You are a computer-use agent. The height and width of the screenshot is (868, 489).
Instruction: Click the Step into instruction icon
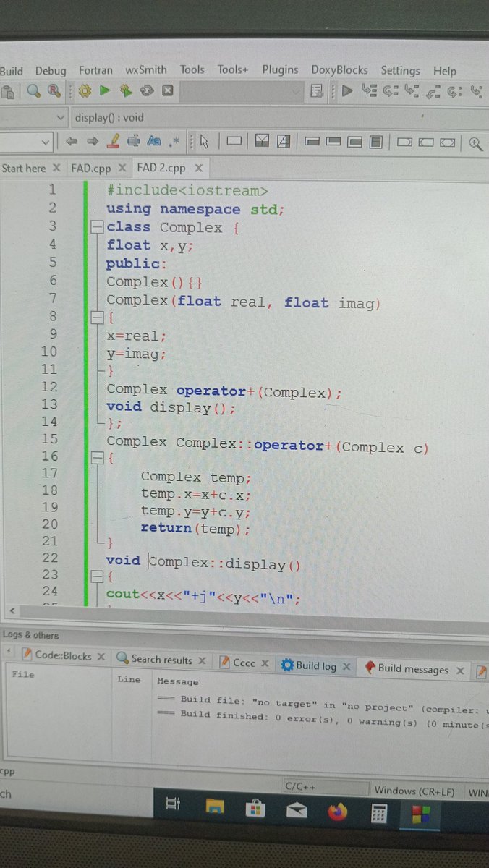[477, 91]
